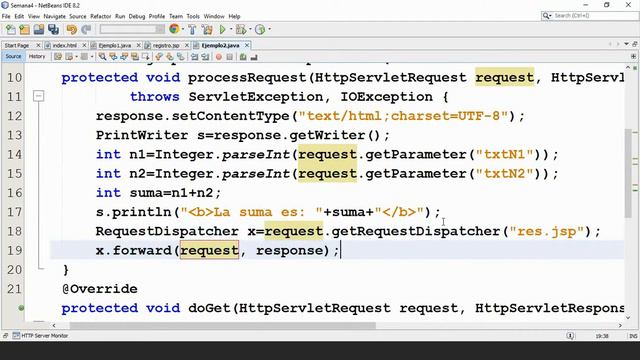Toggle Highlight Search icon in editor toolbar
This screenshot has width=640, height=360.
135,57
